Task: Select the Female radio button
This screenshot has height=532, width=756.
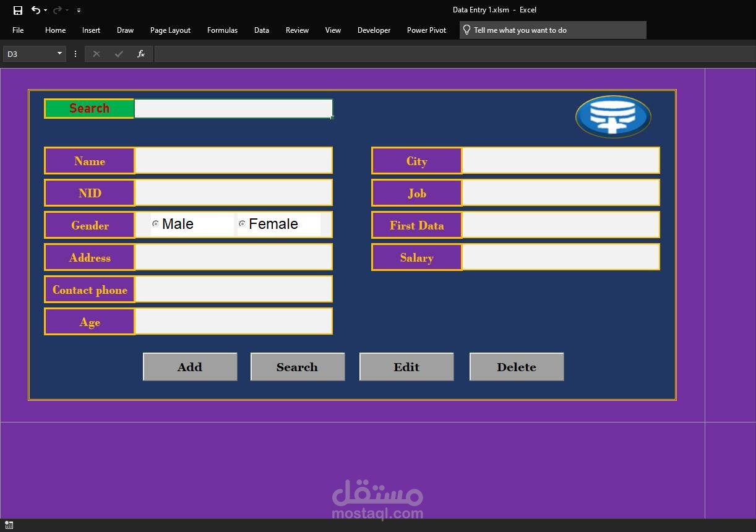Action: pos(242,223)
